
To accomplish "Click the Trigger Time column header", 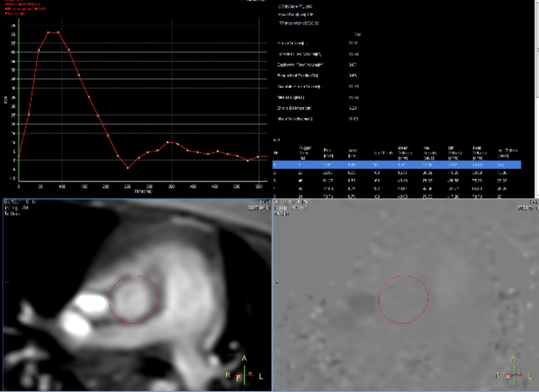I will click(305, 153).
